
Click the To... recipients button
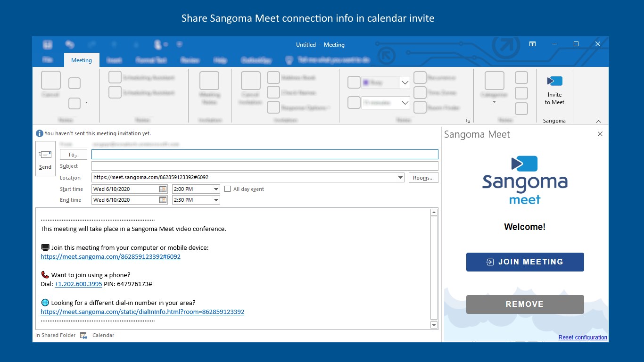tap(74, 155)
